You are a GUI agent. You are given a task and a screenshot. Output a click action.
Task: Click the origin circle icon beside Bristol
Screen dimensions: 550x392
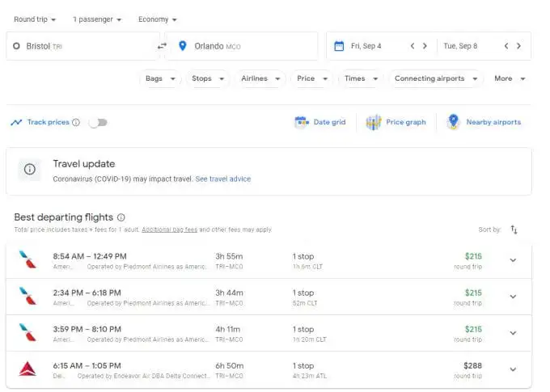(16, 46)
